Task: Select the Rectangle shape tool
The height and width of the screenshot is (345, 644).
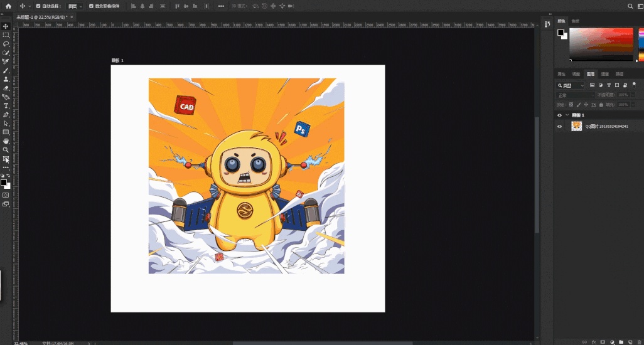Action: pos(6,132)
